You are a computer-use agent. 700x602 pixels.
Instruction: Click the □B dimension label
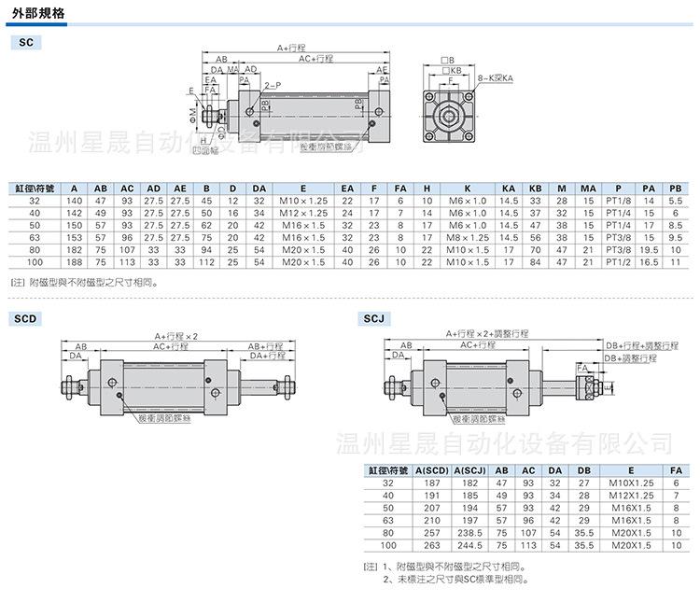tap(447, 60)
